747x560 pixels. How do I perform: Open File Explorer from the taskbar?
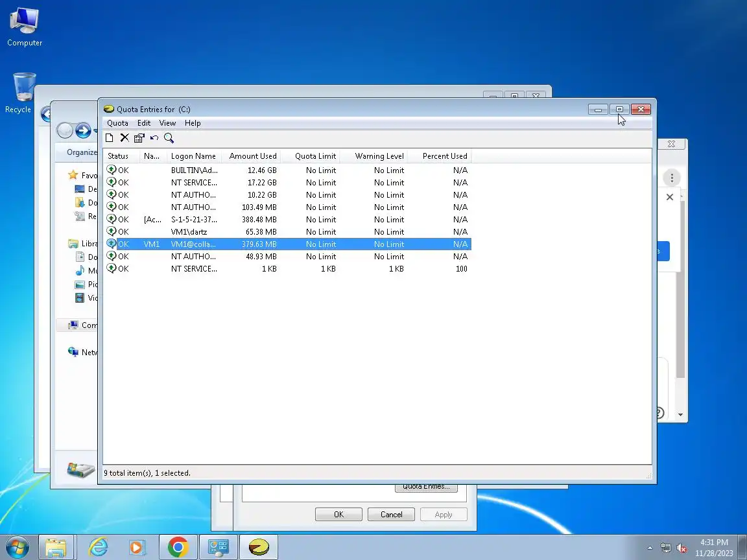tap(56, 547)
